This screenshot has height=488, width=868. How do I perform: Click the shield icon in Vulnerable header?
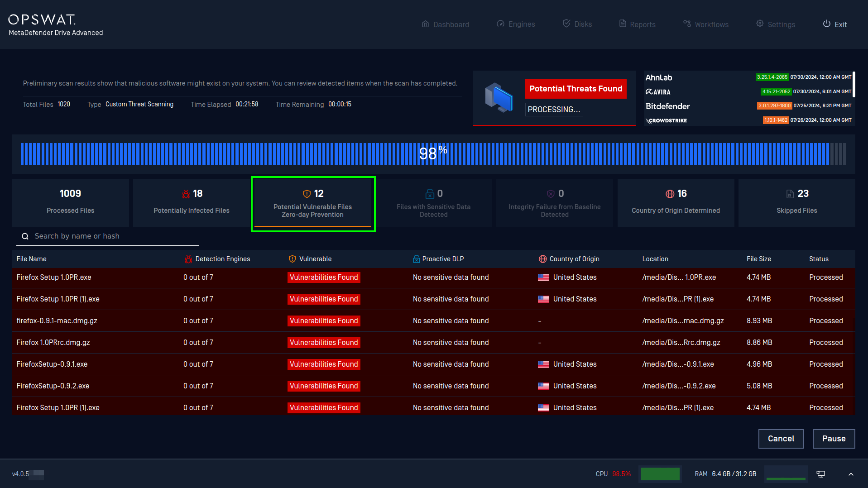click(293, 259)
